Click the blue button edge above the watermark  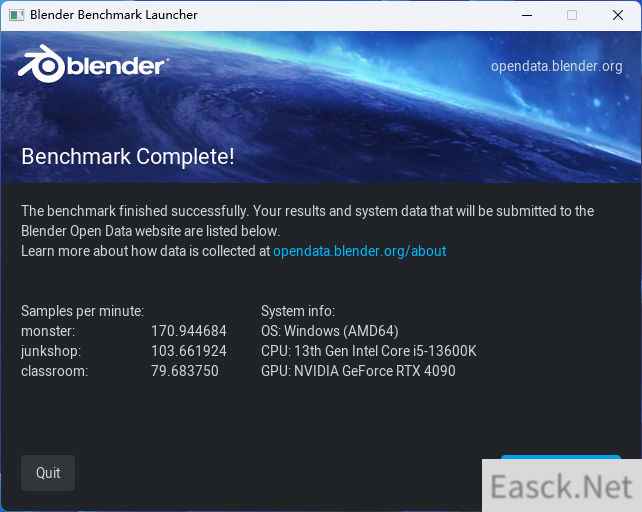tap(560, 456)
